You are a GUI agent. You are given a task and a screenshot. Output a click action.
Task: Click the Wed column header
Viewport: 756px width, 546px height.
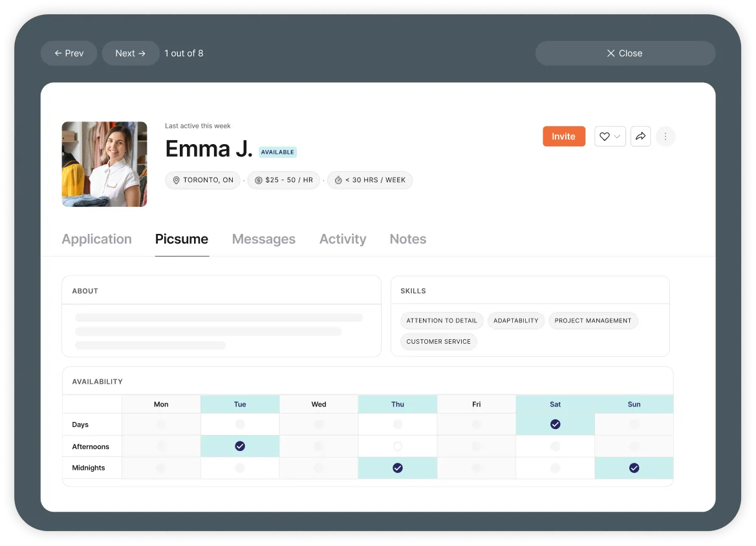(319, 404)
